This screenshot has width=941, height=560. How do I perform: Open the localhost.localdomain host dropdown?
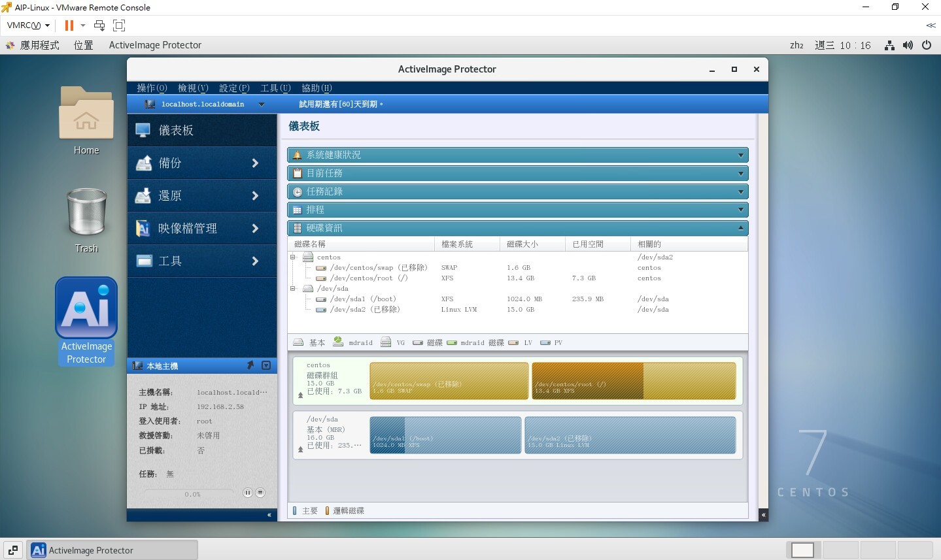[262, 104]
